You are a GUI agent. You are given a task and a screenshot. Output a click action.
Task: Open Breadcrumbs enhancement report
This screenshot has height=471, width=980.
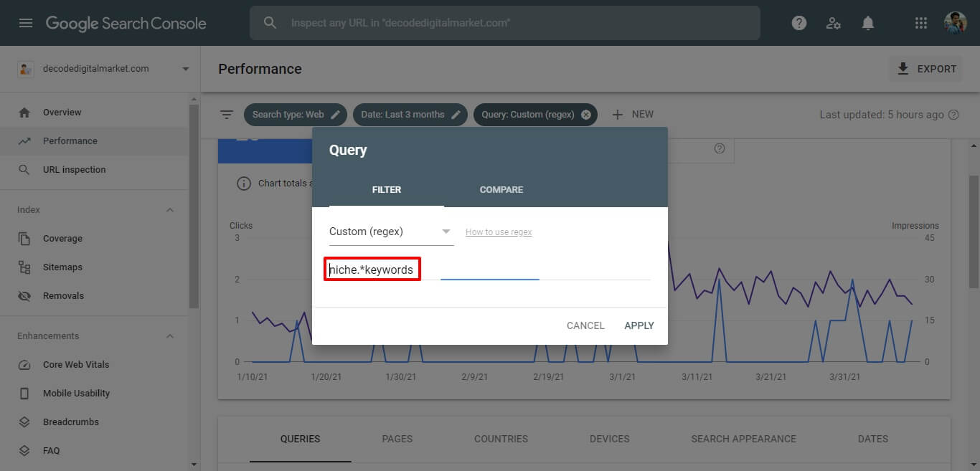tap(70, 422)
